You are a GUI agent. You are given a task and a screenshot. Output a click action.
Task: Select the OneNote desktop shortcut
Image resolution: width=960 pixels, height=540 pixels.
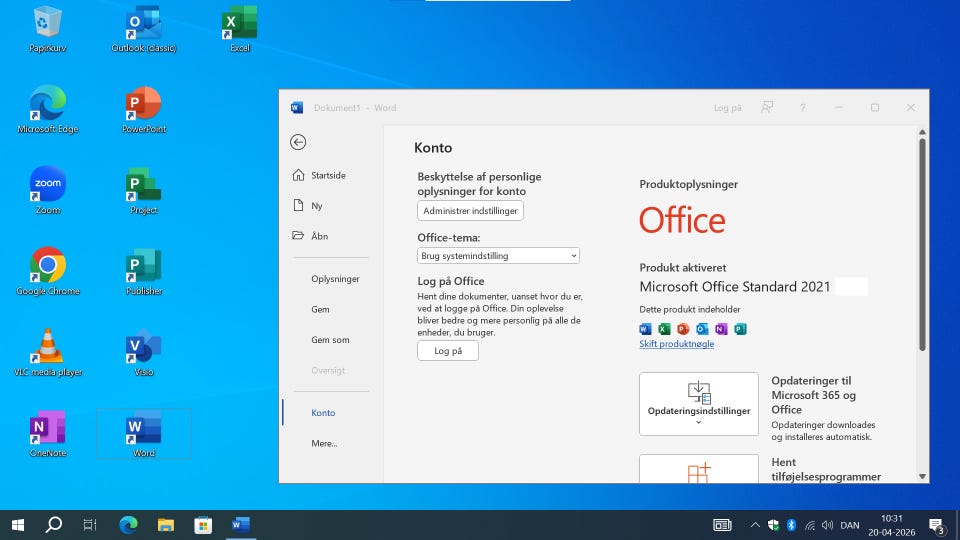point(48,433)
